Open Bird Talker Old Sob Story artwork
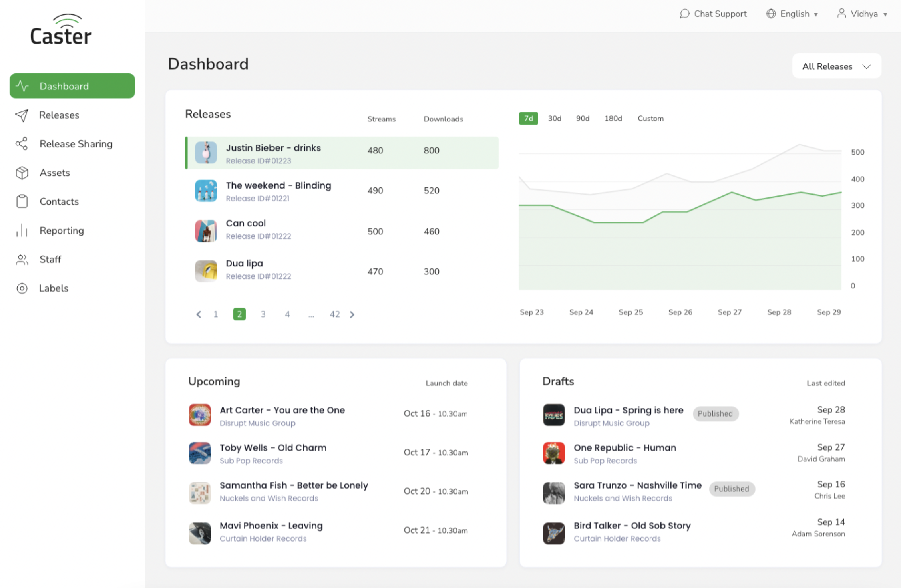Screen dimensions: 901x588 point(554,533)
